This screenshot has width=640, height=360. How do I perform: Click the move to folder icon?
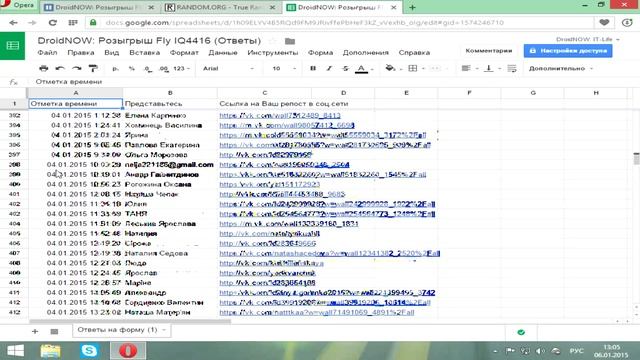tap(290, 41)
